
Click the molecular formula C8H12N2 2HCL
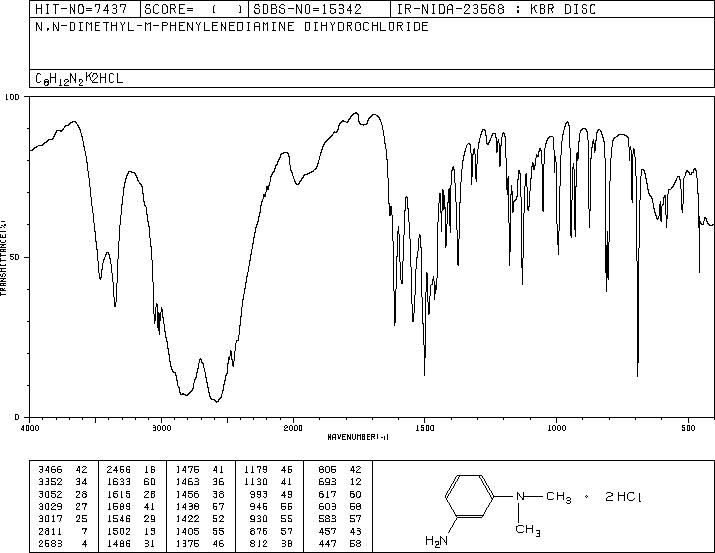pyautogui.click(x=79, y=78)
